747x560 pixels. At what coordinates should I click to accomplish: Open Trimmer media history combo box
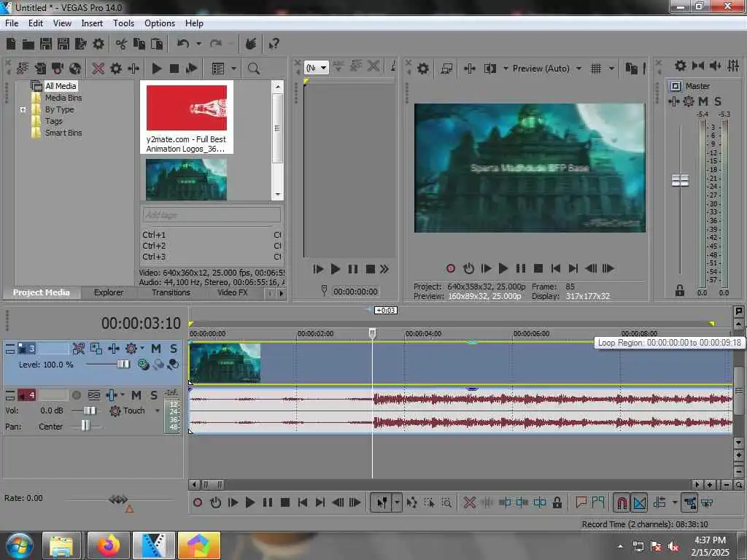pos(317,68)
